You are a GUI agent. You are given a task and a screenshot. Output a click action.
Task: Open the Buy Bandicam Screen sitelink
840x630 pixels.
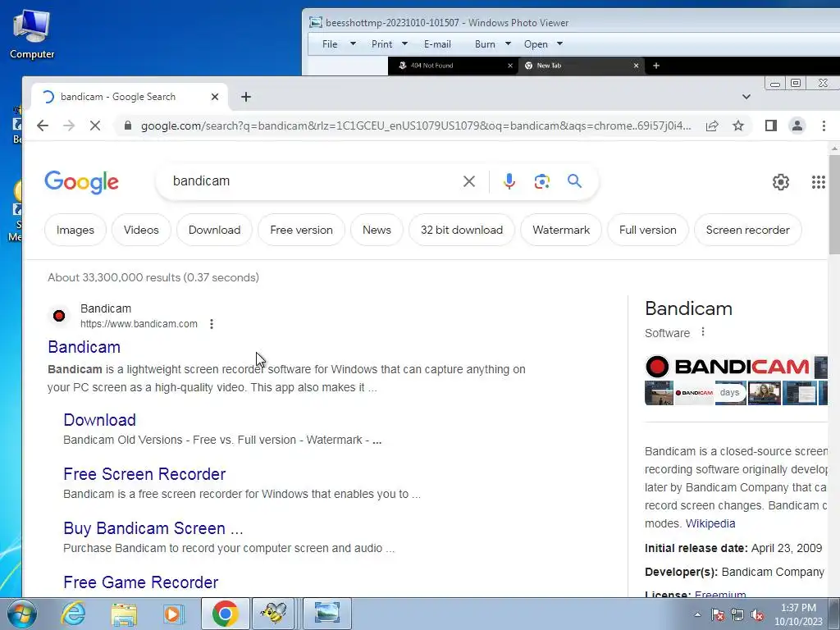(x=153, y=528)
